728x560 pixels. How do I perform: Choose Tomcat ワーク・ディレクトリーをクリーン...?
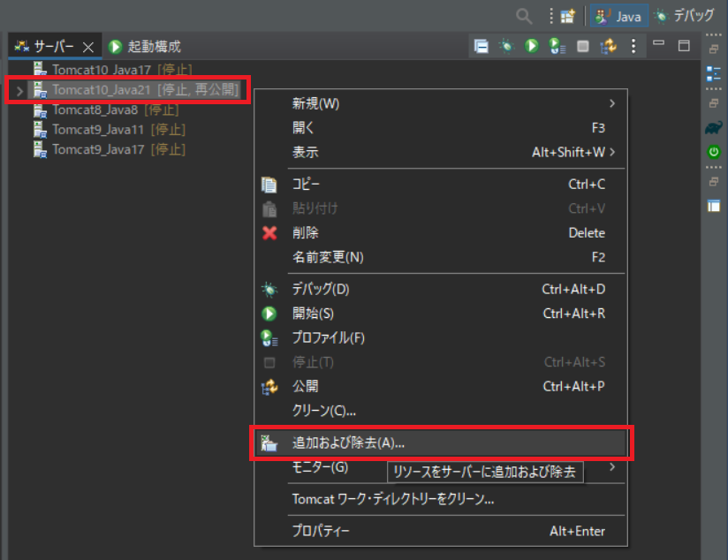click(441, 499)
